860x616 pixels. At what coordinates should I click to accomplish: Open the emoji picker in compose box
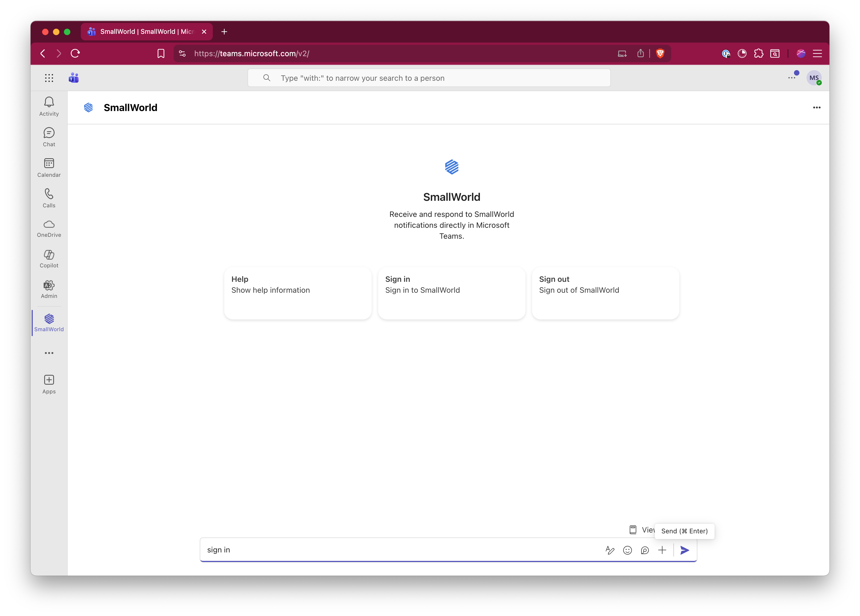628,550
